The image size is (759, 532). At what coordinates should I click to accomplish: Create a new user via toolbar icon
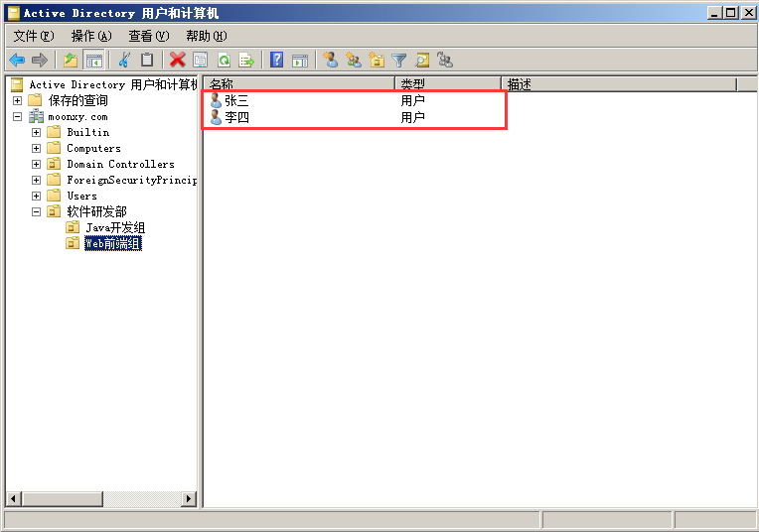coord(331,61)
